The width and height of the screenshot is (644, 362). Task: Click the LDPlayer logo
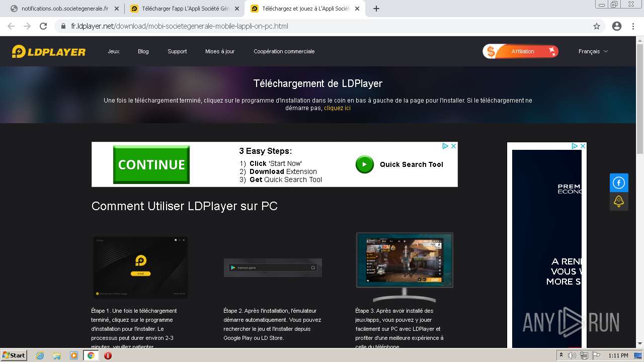(49, 51)
